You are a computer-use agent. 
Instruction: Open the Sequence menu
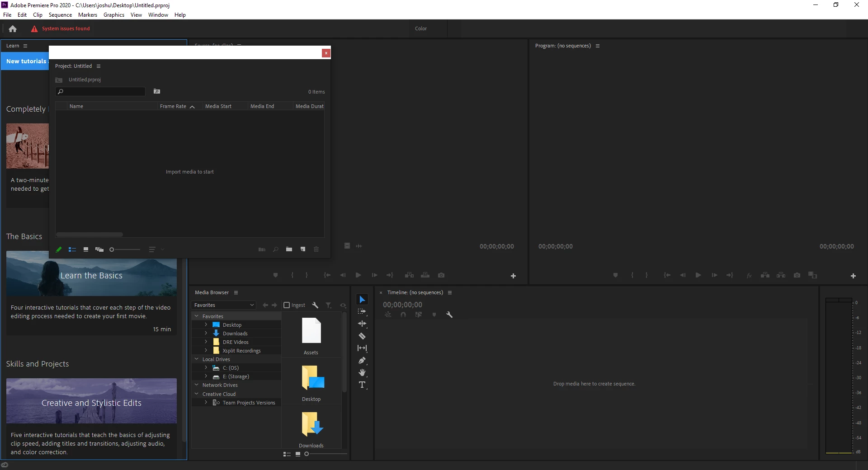pyautogui.click(x=60, y=15)
